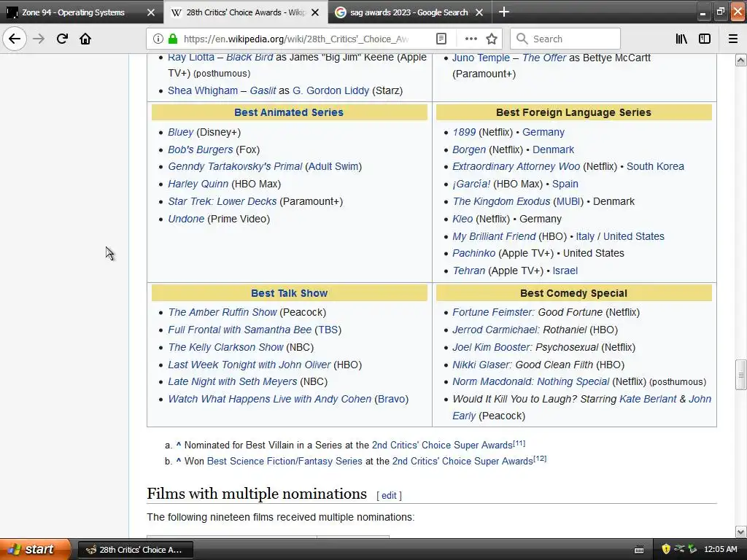Image resolution: width=747 pixels, height=560 pixels.
Task: Open My Brilliant Friend link
Action: (x=494, y=236)
